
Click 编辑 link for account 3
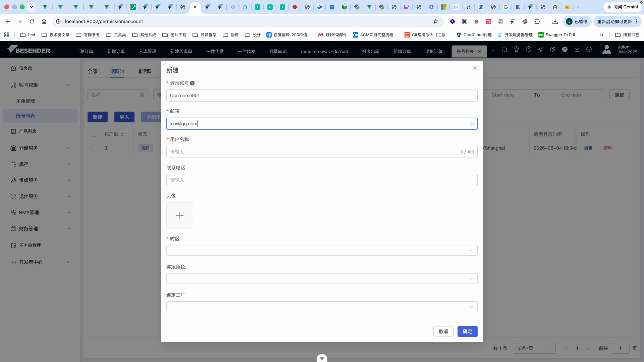tap(588, 148)
